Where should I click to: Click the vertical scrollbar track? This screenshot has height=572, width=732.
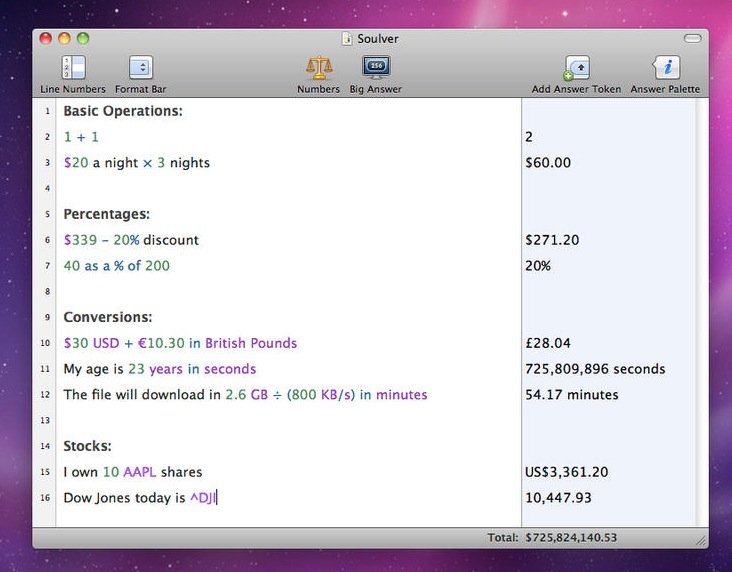(702, 312)
